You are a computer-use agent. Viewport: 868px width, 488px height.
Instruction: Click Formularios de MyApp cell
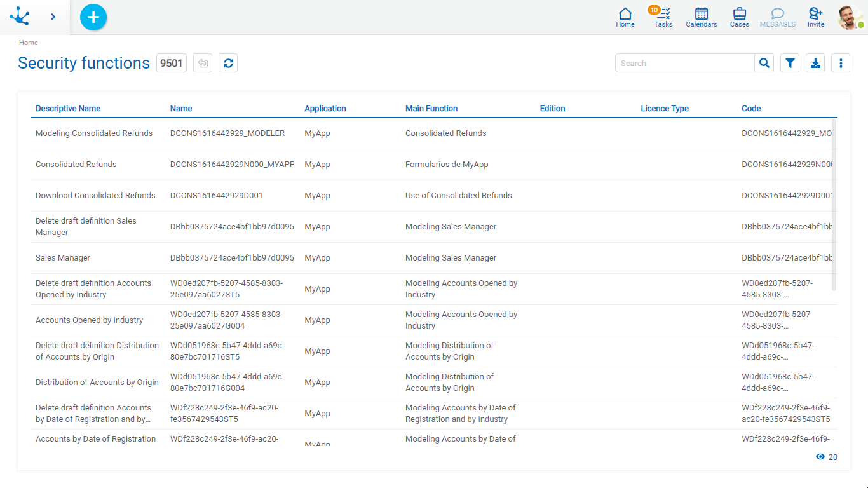(447, 165)
